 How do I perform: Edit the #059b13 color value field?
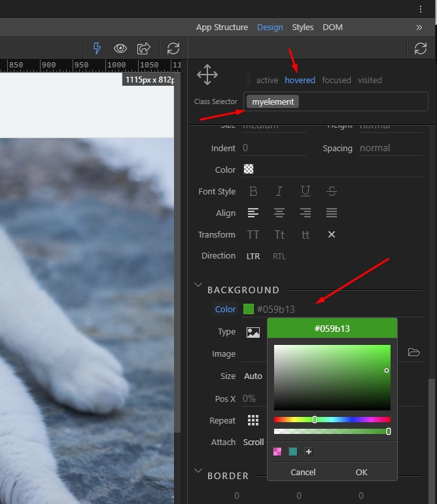click(275, 309)
